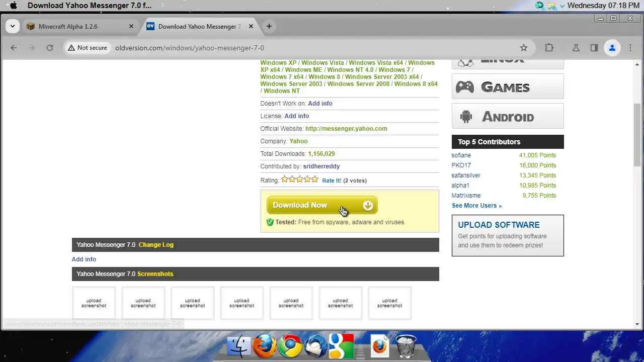
Task: Open Thunderbird from the dock
Action: (x=316, y=346)
